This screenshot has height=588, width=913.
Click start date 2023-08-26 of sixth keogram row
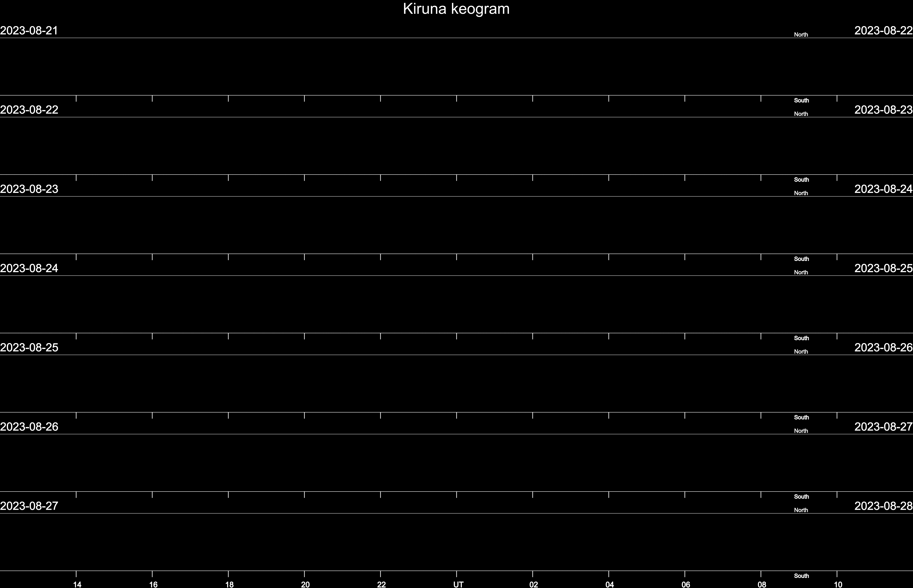(29, 427)
